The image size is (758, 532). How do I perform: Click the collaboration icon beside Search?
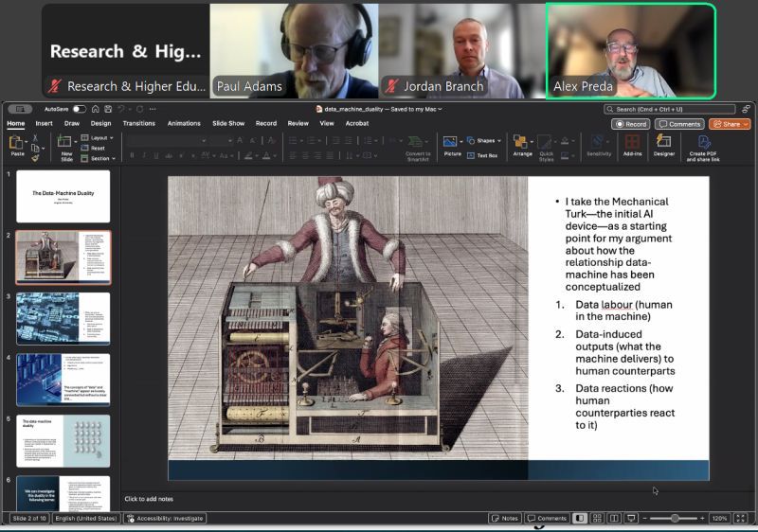click(746, 109)
